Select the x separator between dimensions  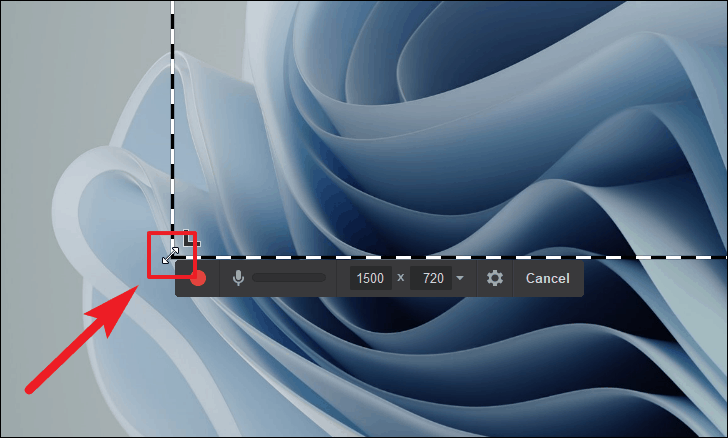[401, 278]
